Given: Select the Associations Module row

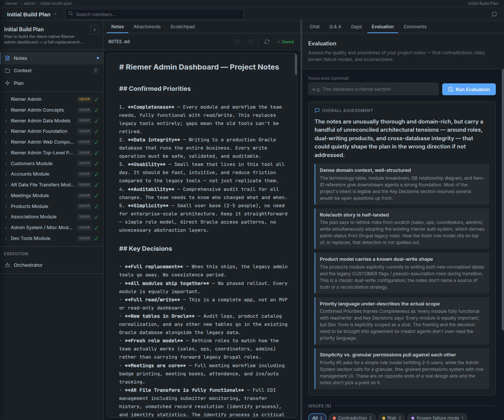Looking at the screenshot, I should 52,217.
